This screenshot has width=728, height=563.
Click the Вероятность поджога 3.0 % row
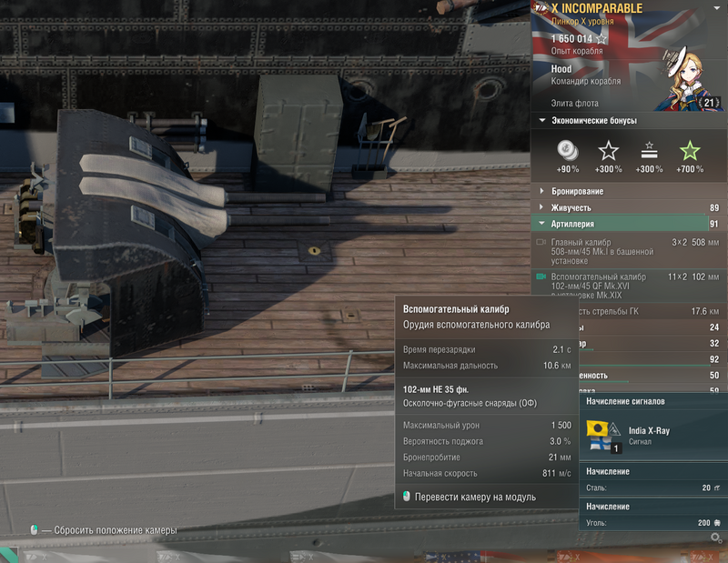point(487,441)
